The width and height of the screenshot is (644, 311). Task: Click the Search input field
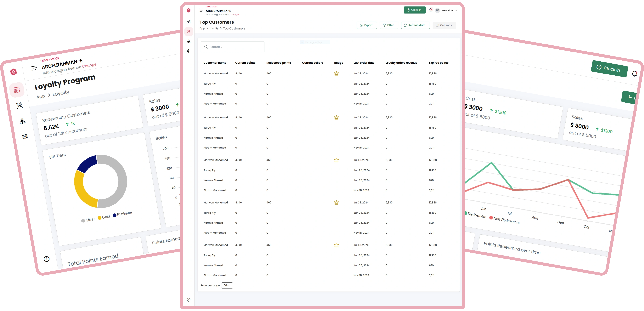click(x=232, y=47)
